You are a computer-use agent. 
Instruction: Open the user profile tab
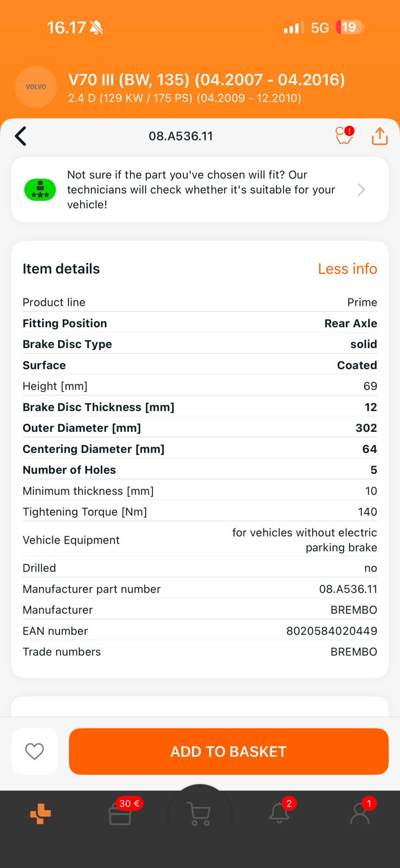[x=359, y=814]
